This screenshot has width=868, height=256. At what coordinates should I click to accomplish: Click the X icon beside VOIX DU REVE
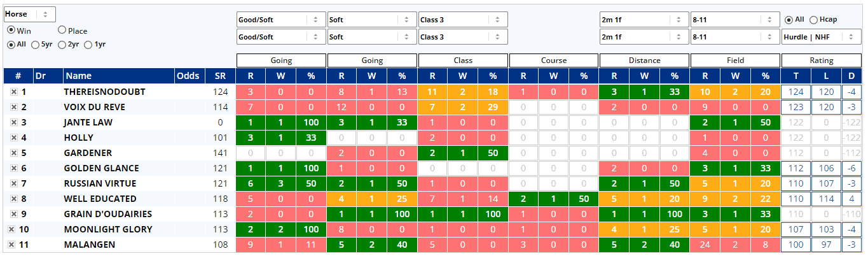[x=13, y=107]
